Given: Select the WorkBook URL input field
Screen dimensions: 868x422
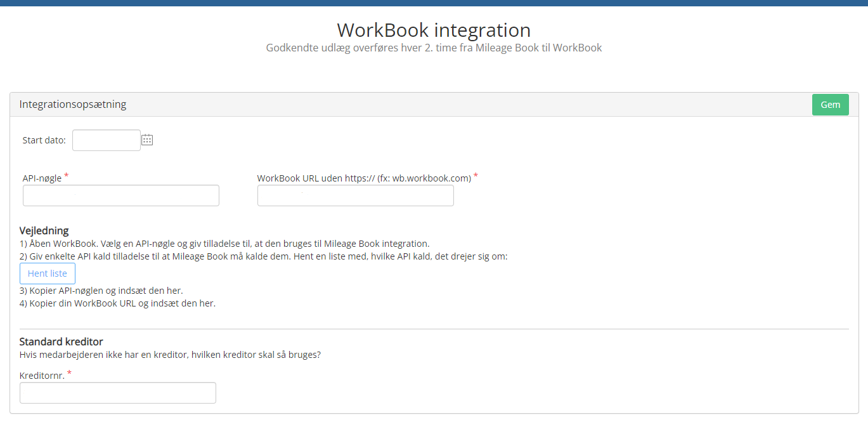Looking at the screenshot, I should pyautogui.click(x=356, y=195).
